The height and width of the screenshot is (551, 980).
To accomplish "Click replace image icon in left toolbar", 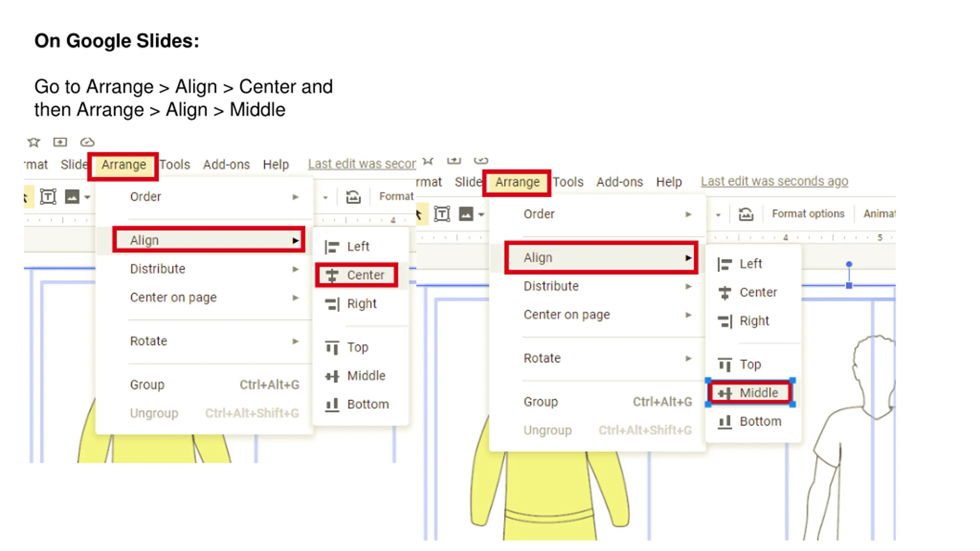I will (353, 197).
